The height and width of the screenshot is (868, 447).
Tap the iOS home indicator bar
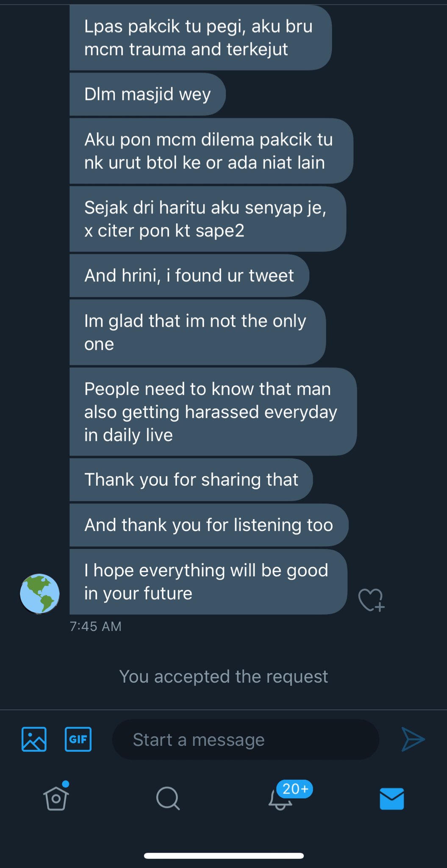click(x=224, y=856)
